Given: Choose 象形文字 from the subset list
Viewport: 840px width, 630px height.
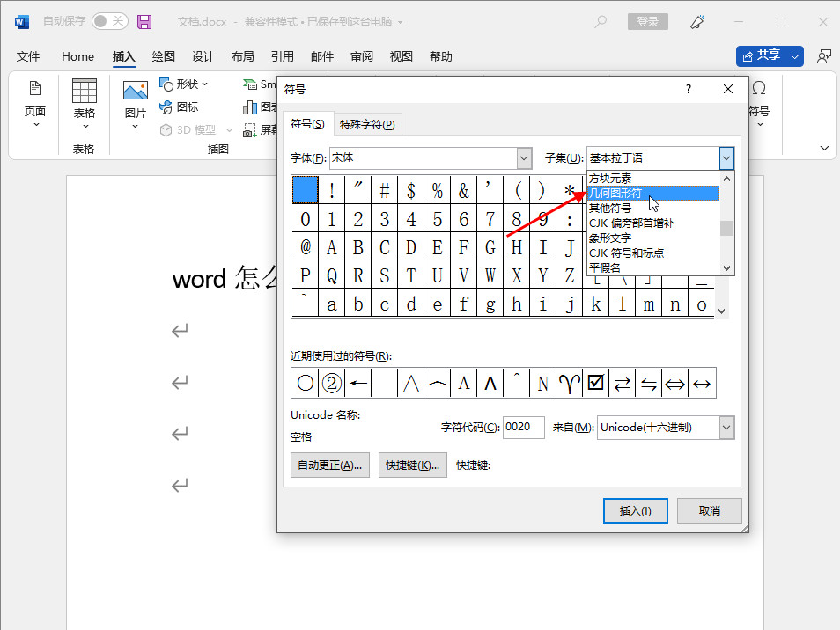Looking at the screenshot, I should coord(653,238).
